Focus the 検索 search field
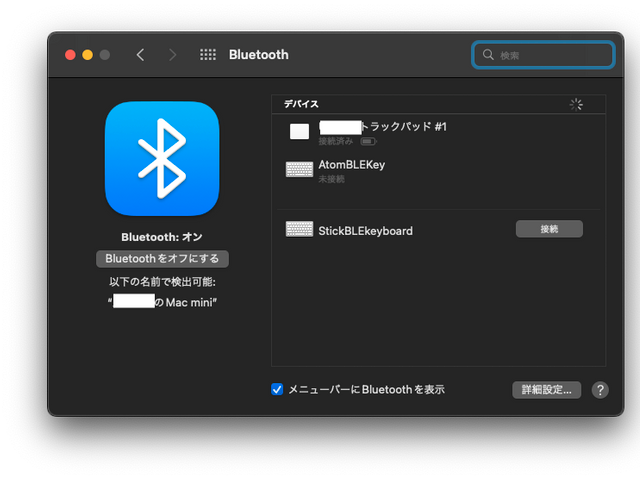 (x=543, y=55)
